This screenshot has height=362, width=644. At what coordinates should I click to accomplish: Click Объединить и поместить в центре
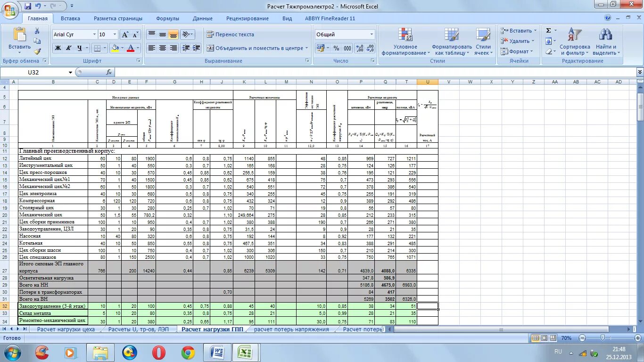(x=255, y=48)
